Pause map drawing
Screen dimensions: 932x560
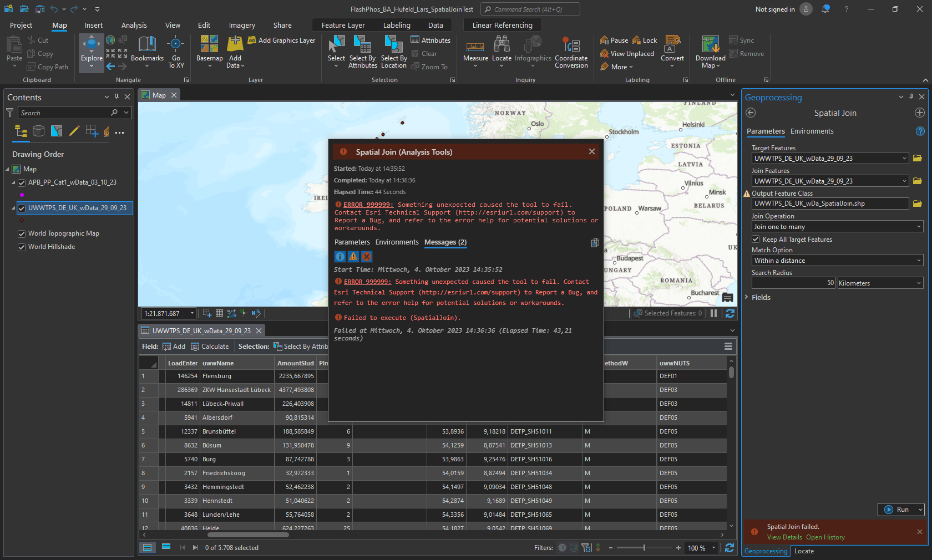point(713,313)
